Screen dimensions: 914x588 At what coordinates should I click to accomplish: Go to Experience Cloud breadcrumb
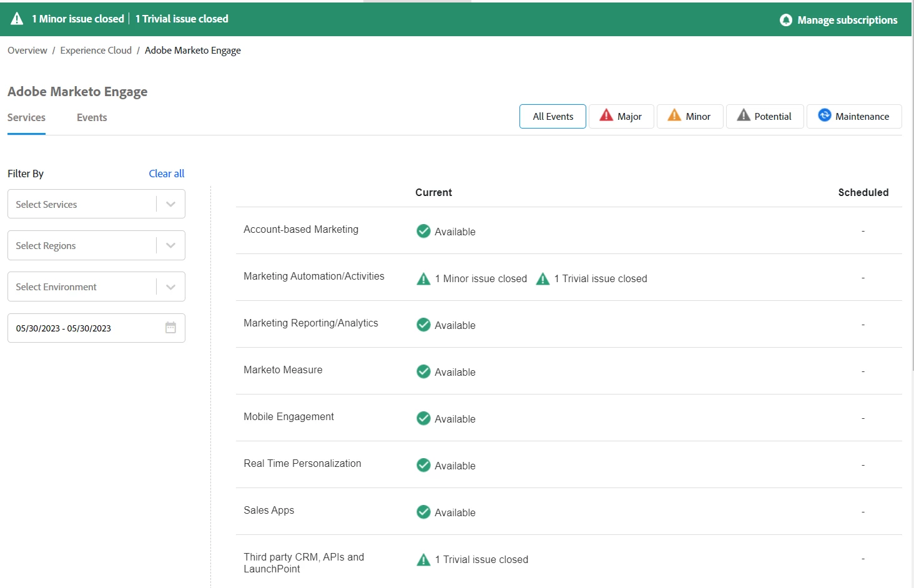(x=96, y=51)
